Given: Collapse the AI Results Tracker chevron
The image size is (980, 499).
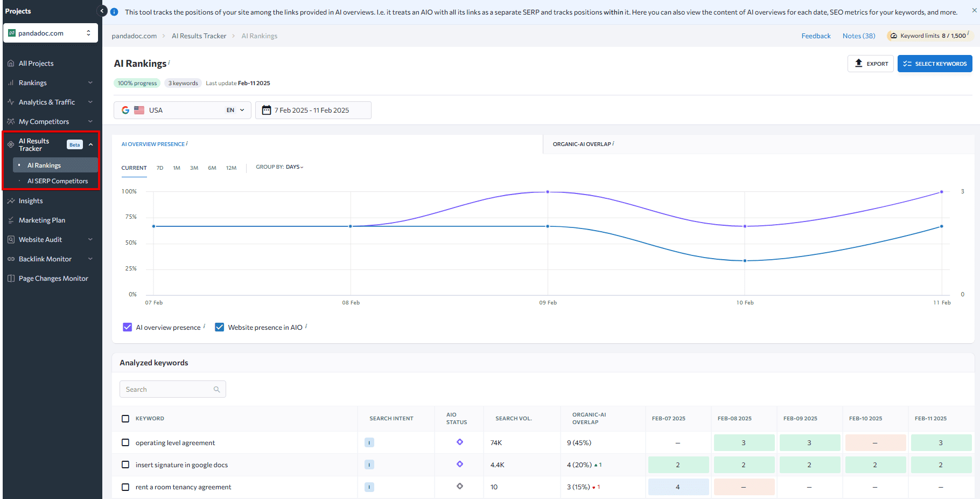Looking at the screenshot, I should click(x=90, y=144).
